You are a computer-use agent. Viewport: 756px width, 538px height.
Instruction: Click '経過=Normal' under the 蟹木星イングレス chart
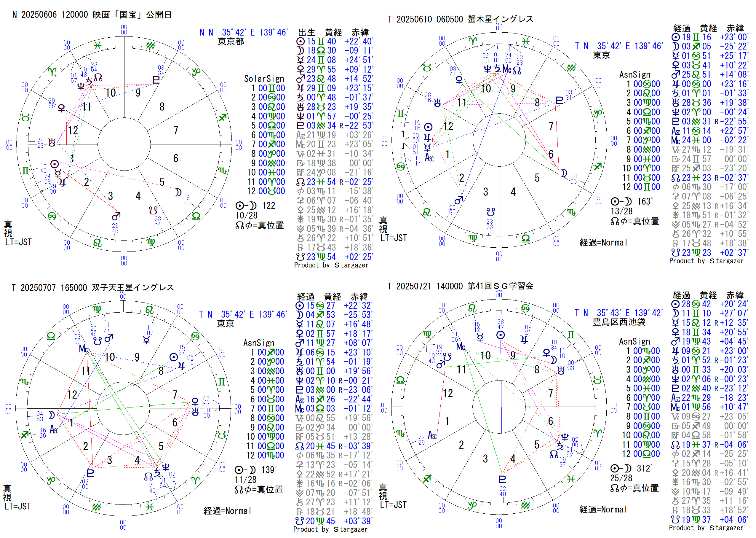(603, 243)
